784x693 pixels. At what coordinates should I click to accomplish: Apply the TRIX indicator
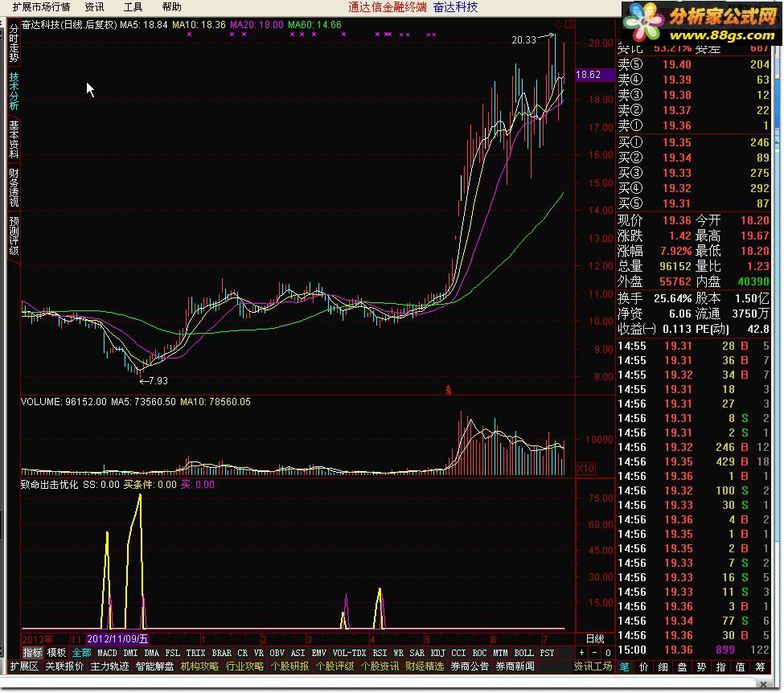(195, 653)
